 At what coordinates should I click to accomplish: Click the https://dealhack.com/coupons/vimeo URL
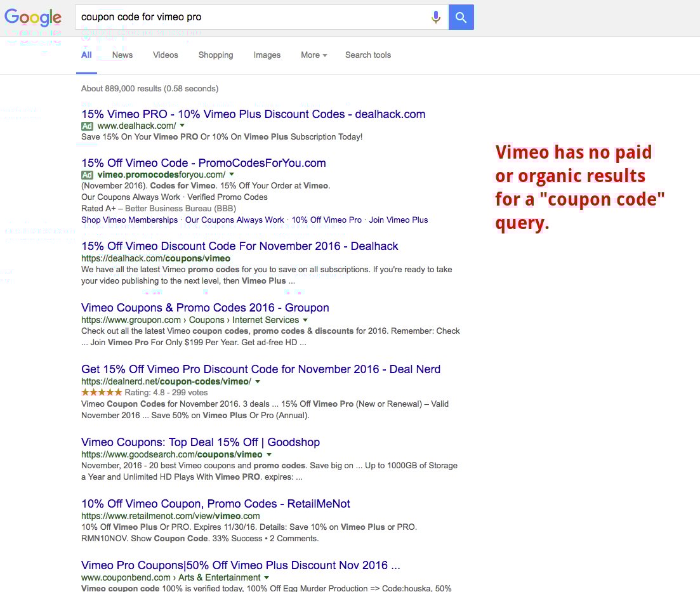click(156, 258)
